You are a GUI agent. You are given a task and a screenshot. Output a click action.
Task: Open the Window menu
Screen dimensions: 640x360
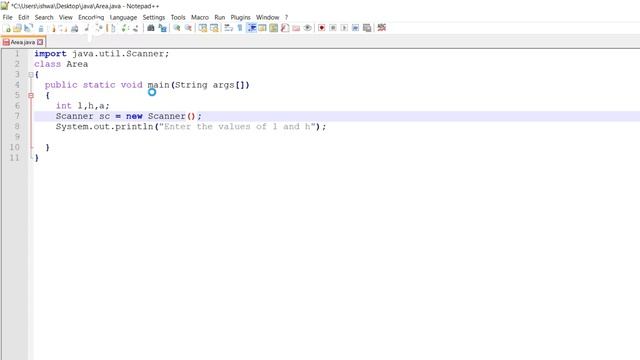coord(267,17)
